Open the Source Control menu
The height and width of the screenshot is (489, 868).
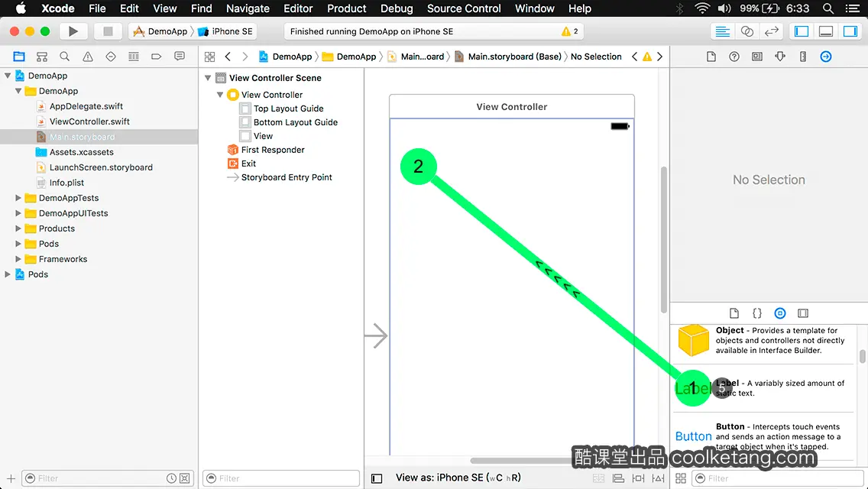pyautogui.click(x=464, y=8)
